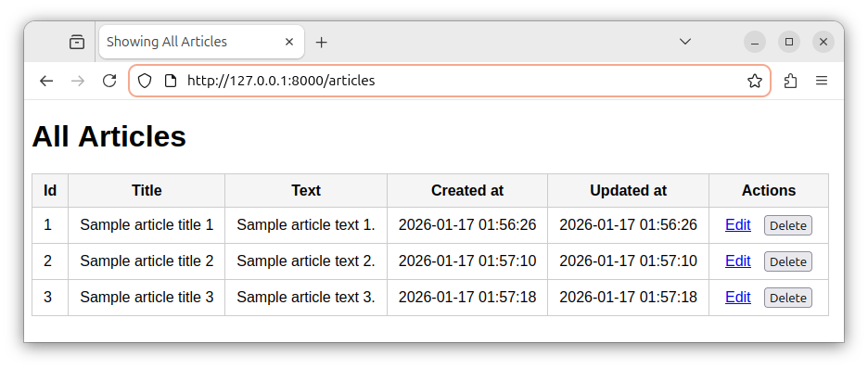Open a new tab with plus
868x369 pixels.
point(321,42)
